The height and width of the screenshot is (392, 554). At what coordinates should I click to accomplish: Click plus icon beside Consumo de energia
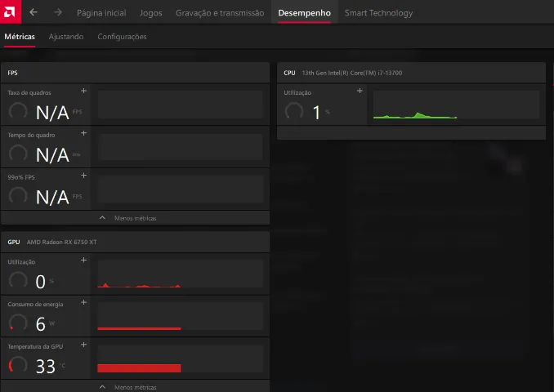[x=83, y=302]
